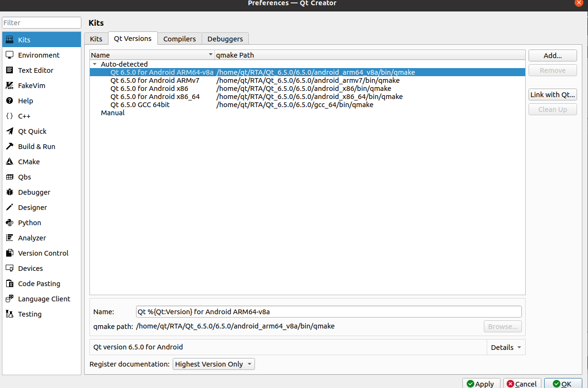The height and width of the screenshot is (388, 588).
Task: Open the Python settings category
Action: pos(41,223)
